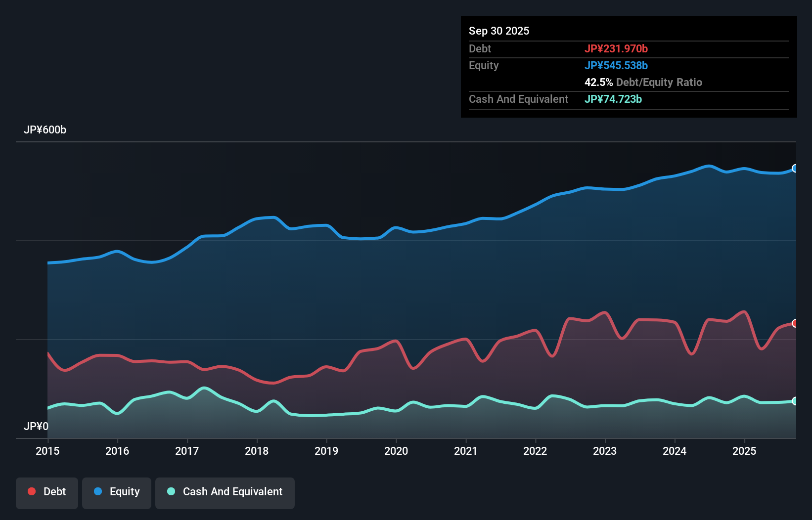Click the JP¥231.970b debt value
This screenshot has height=520, width=812.
point(616,48)
